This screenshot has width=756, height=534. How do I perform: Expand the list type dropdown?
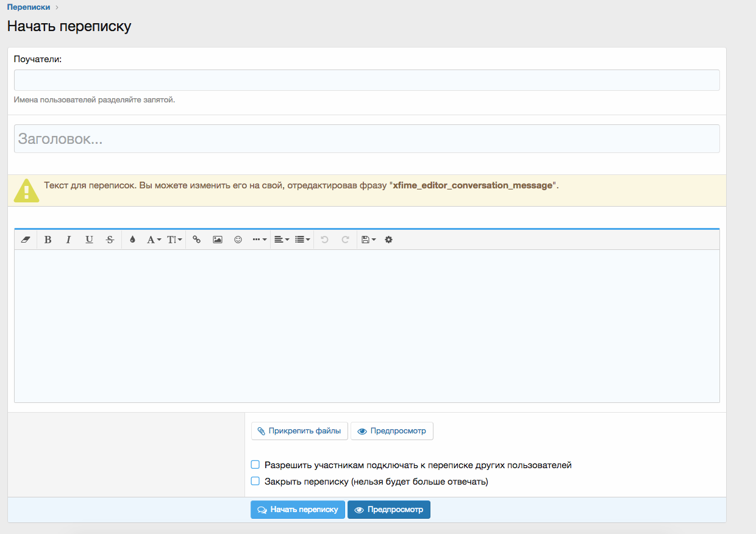[302, 240]
